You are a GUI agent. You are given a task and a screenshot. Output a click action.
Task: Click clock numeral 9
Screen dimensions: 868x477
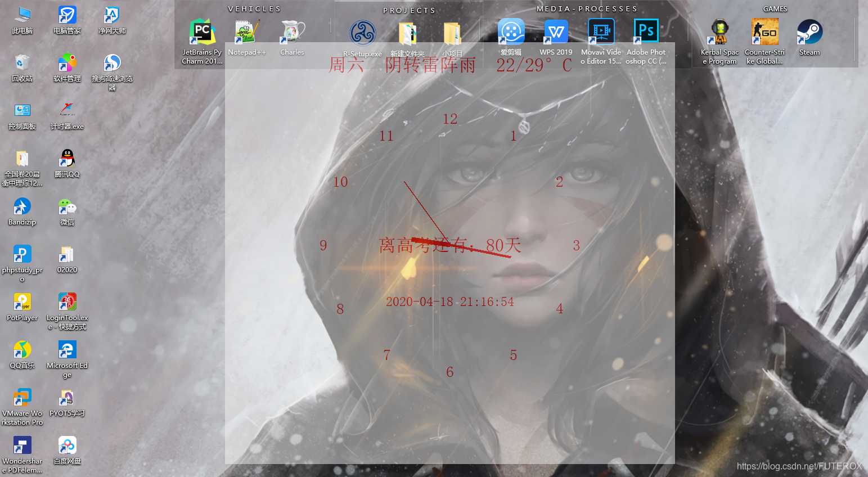323,246
